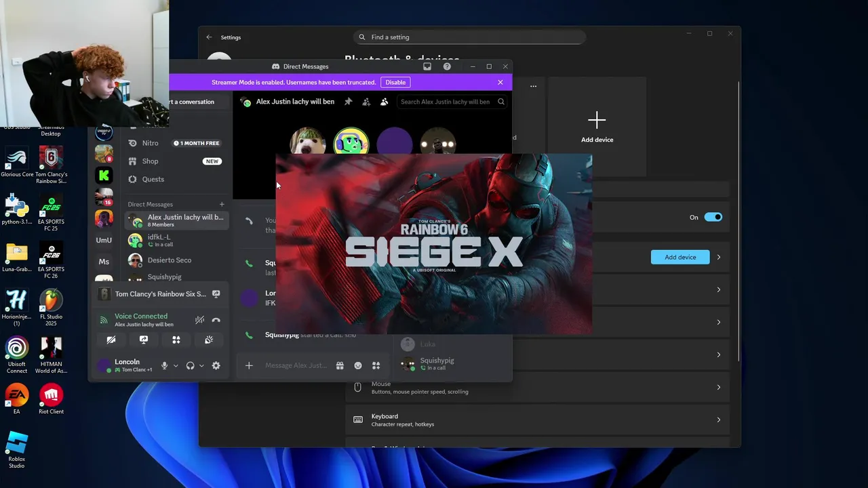The height and width of the screenshot is (488, 868).
Task: Open Riot Client desktop shortcut
Action: [x=51, y=399]
